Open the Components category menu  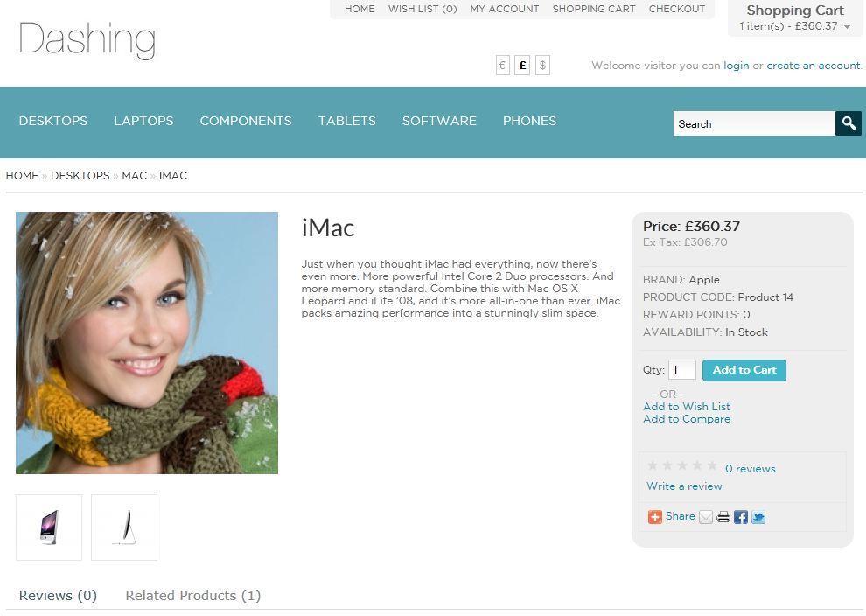[x=246, y=121]
